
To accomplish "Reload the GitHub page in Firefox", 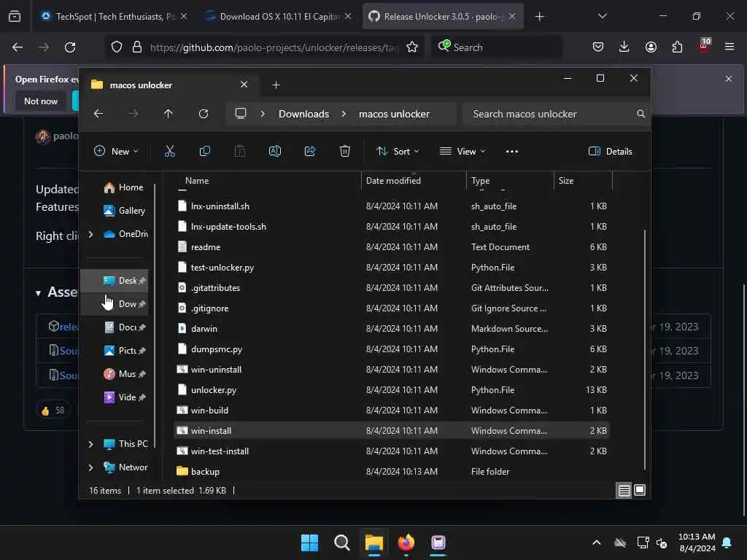I will pyautogui.click(x=70, y=47).
